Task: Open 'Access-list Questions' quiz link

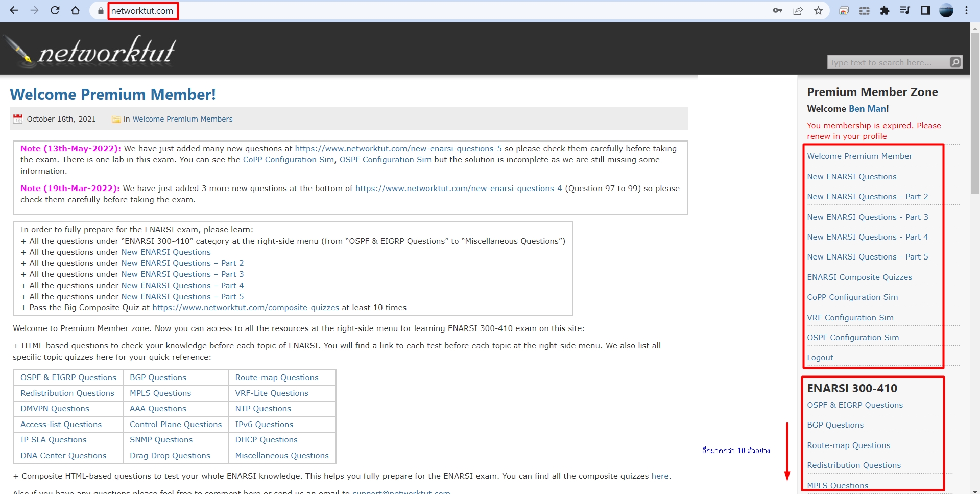Action: point(61,425)
